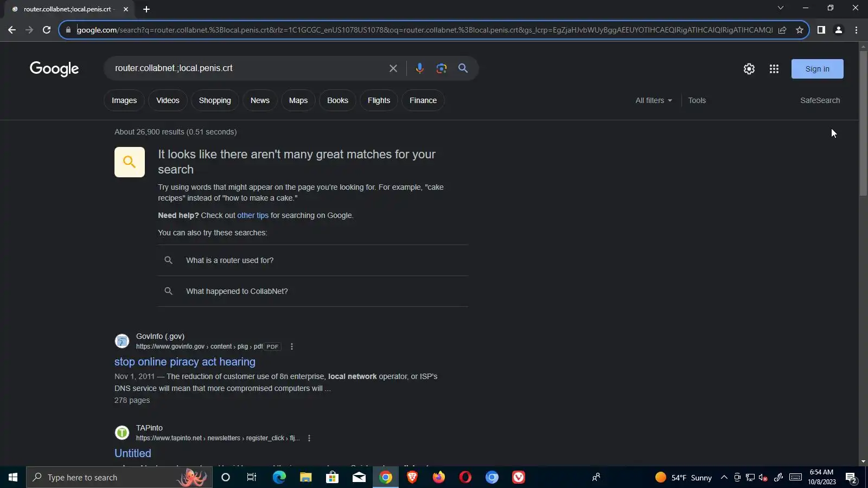The height and width of the screenshot is (488, 868).
Task: Open the Tools options
Action: [x=697, y=100]
